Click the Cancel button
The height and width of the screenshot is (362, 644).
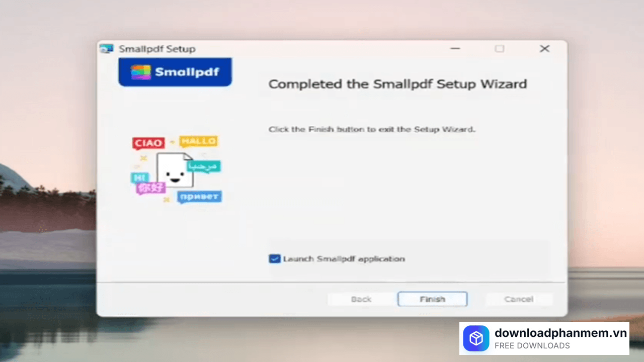519,299
